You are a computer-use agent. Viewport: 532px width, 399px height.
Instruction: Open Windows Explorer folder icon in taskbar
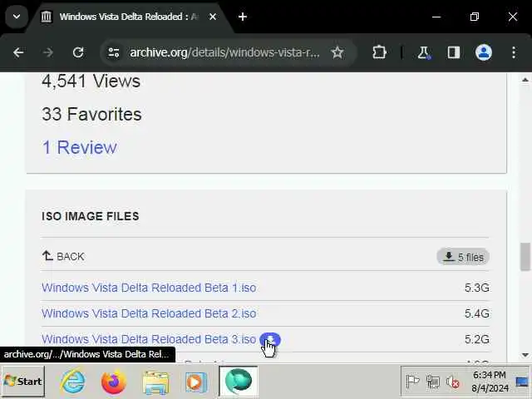coord(155,382)
